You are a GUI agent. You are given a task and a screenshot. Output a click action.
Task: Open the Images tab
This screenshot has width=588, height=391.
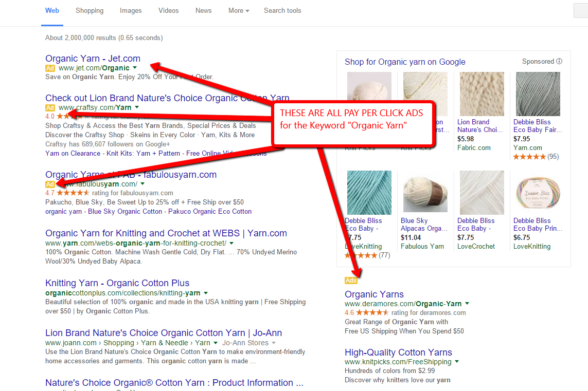(131, 11)
